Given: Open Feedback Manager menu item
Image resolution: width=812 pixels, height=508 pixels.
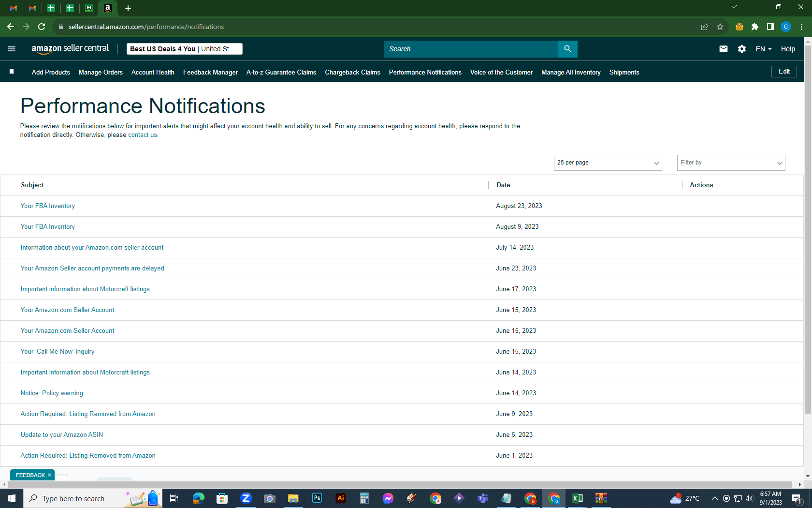Looking at the screenshot, I should (210, 72).
